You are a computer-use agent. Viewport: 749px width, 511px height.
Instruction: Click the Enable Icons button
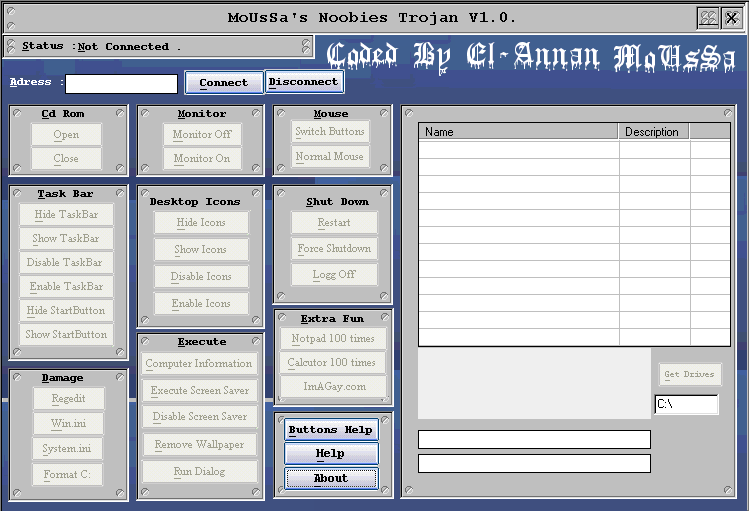[201, 304]
